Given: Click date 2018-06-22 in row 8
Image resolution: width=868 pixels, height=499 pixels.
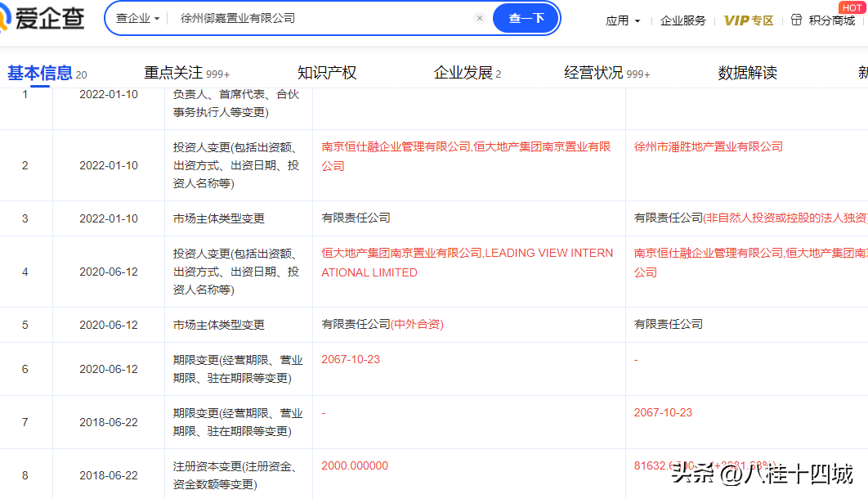Looking at the screenshot, I should 109,475.
